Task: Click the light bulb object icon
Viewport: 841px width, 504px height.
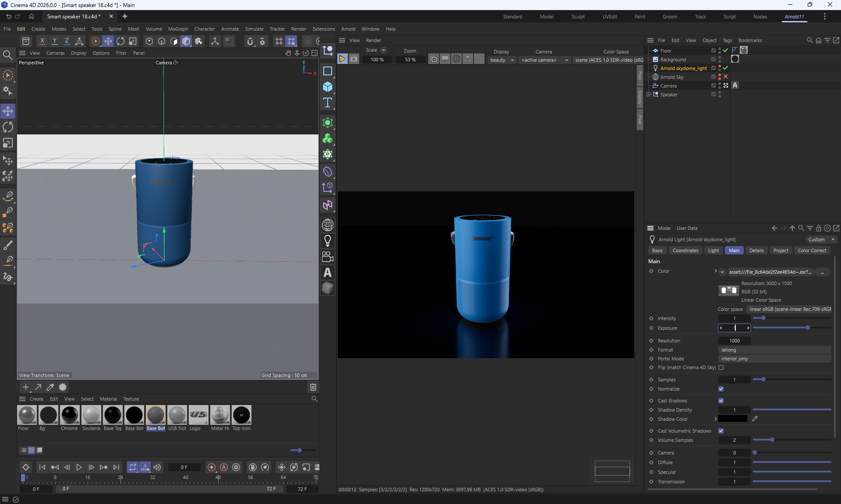Action: [x=328, y=240]
